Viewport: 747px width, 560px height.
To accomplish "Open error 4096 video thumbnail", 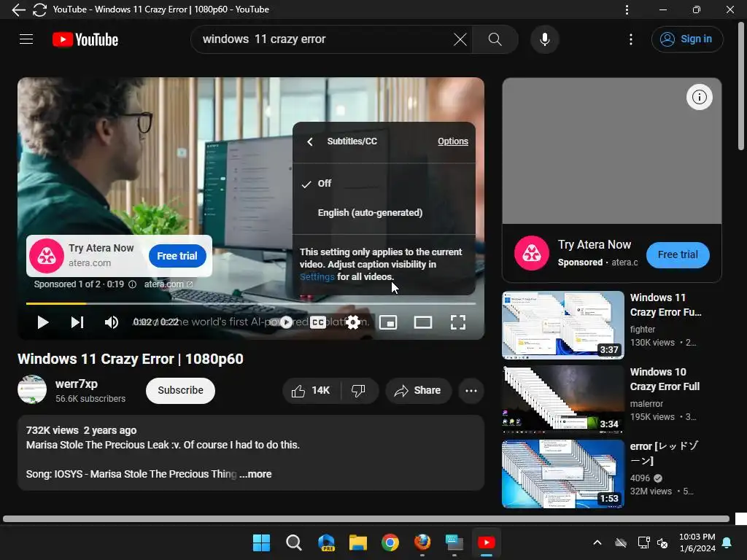I will (563, 474).
